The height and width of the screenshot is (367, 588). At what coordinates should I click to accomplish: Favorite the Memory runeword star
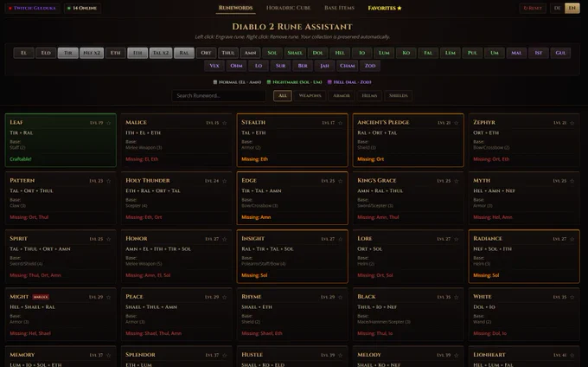[x=108, y=356]
